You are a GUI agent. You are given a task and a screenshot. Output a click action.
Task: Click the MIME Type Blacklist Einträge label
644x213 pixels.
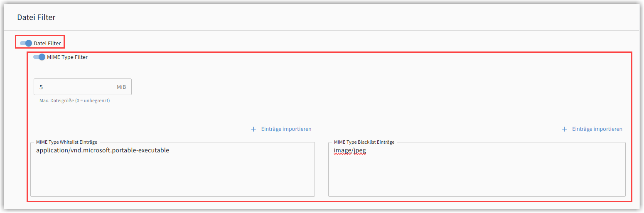(x=364, y=142)
